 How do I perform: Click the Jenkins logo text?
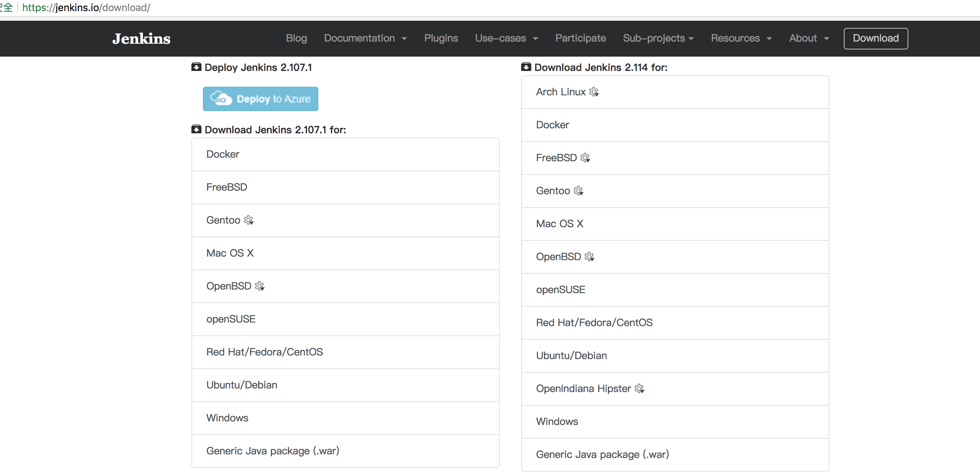coord(141,39)
